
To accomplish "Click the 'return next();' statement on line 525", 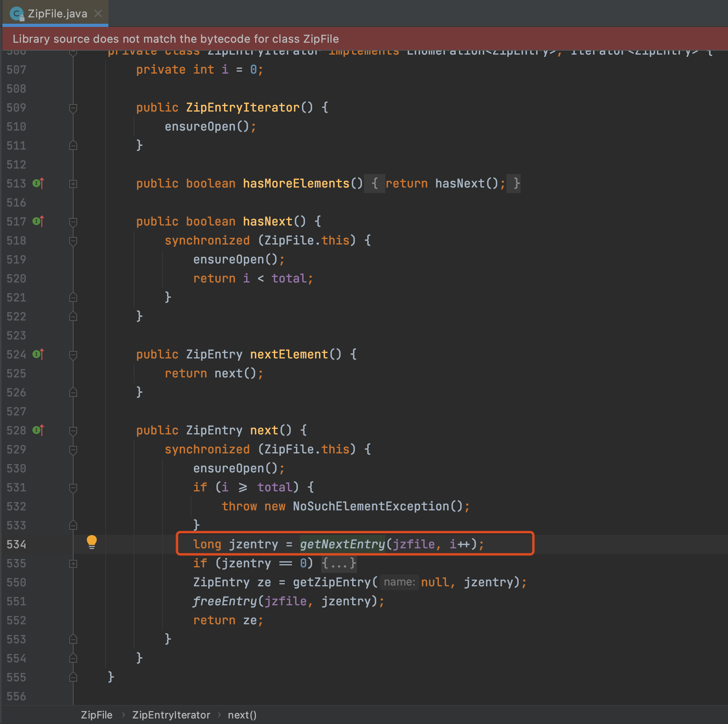I will tap(214, 373).
